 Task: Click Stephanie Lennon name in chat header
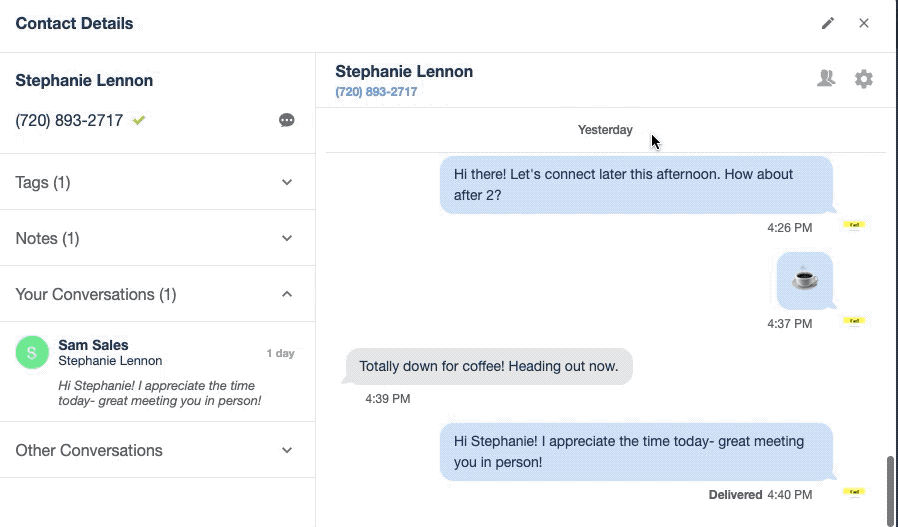pos(404,71)
